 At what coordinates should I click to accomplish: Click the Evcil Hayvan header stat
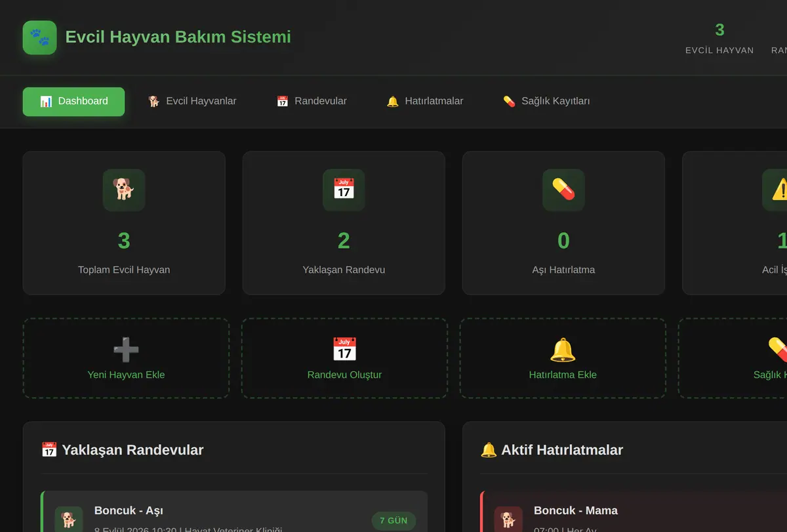(719, 38)
